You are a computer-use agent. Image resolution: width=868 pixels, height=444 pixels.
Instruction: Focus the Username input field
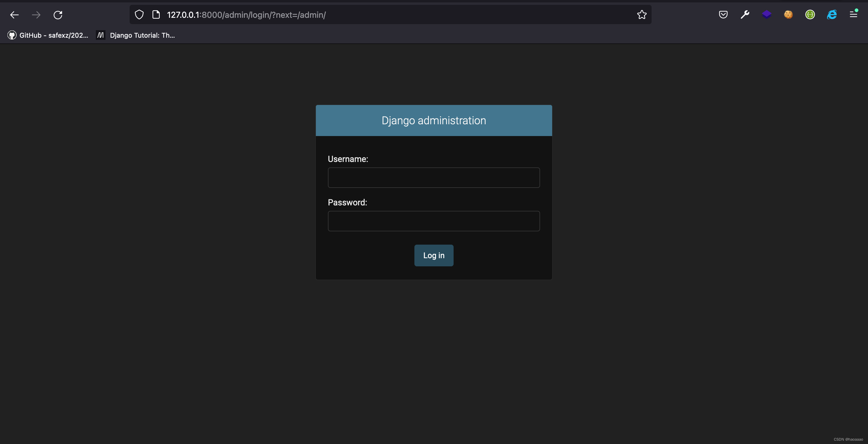[x=434, y=178]
